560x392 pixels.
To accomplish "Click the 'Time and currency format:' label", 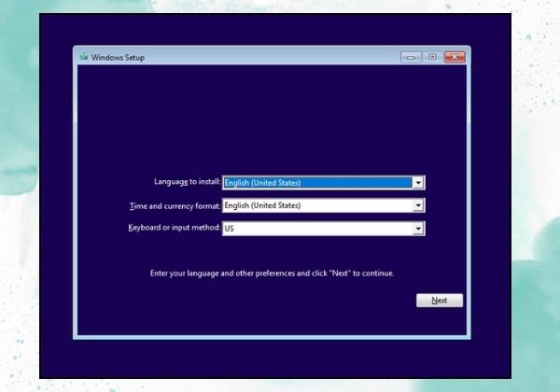I will click(x=175, y=206).
